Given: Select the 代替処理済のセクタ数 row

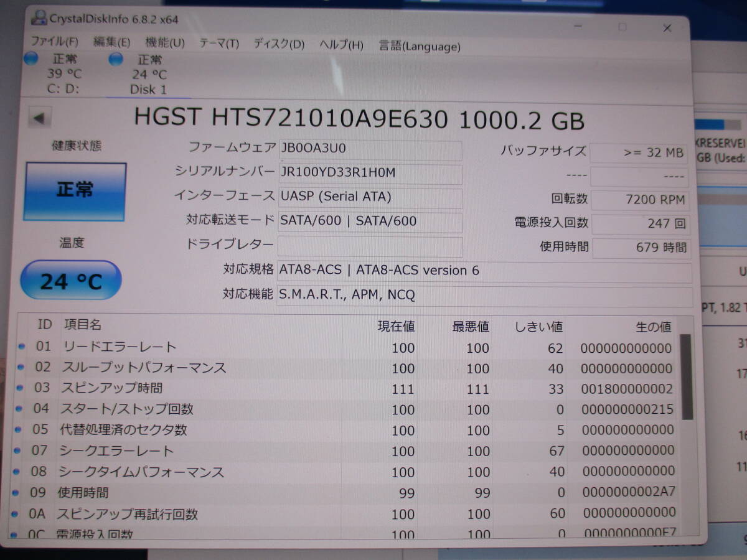Looking at the screenshot, I should tap(346, 430).
